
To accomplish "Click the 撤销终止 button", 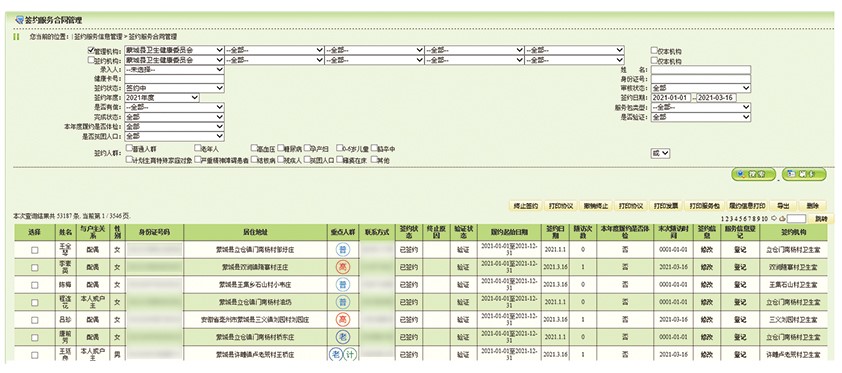I will [x=596, y=206].
